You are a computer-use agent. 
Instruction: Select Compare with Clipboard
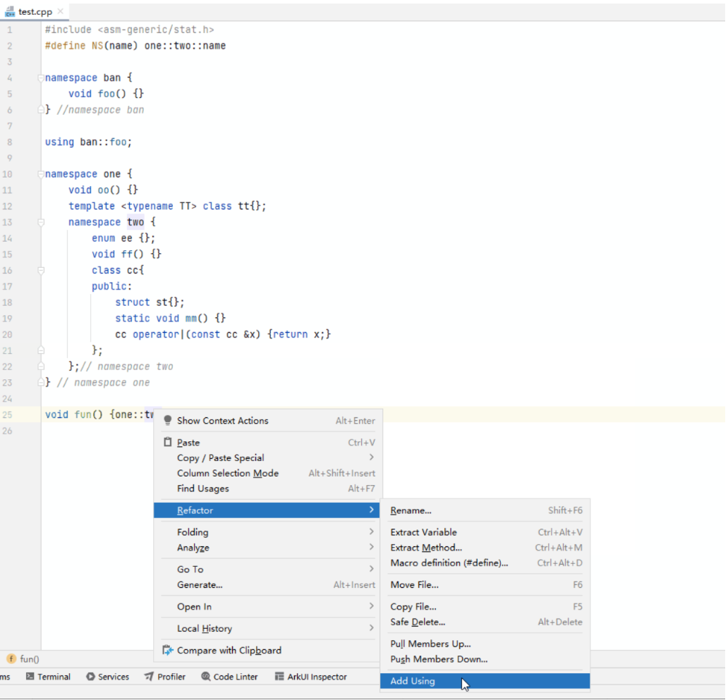(229, 651)
